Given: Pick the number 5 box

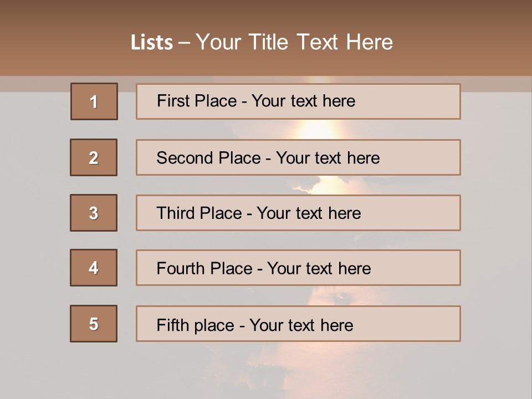Looking at the screenshot, I should (x=94, y=324).
